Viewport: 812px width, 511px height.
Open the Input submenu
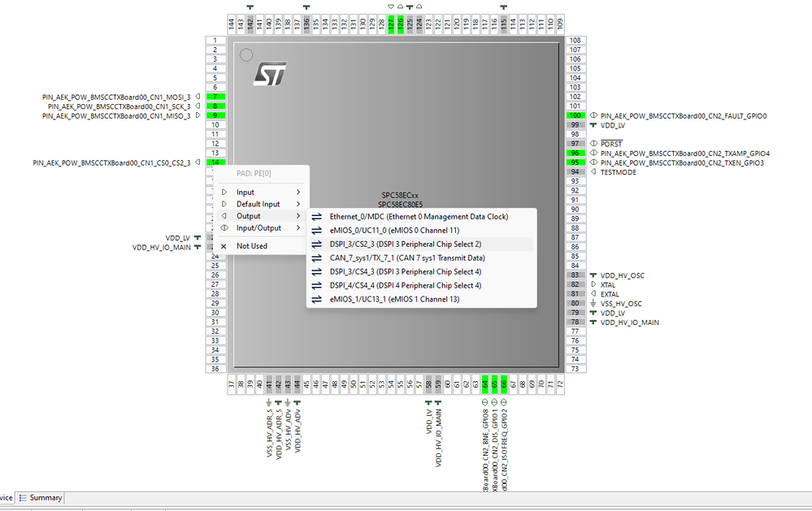(x=262, y=192)
